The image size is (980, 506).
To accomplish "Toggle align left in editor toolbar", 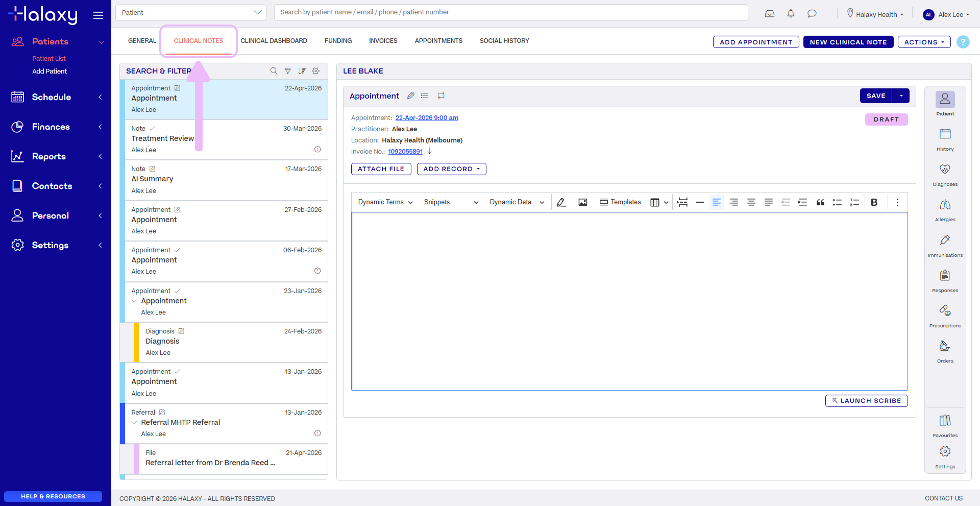I will click(x=717, y=202).
